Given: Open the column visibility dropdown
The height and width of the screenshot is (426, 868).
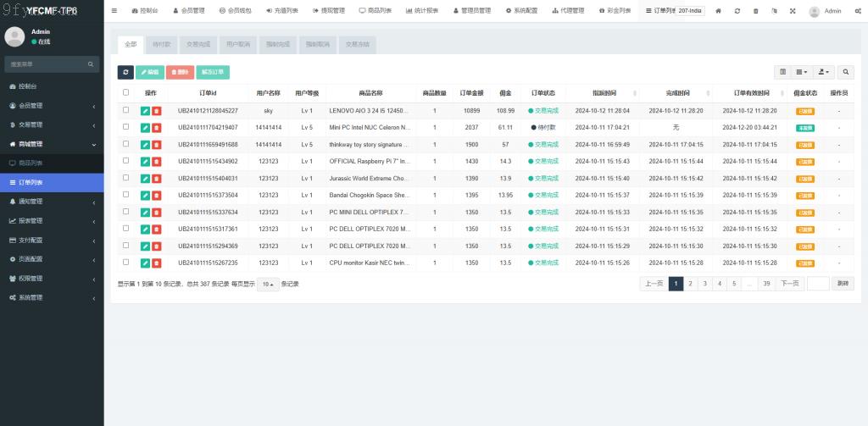Looking at the screenshot, I should [x=802, y=73].
